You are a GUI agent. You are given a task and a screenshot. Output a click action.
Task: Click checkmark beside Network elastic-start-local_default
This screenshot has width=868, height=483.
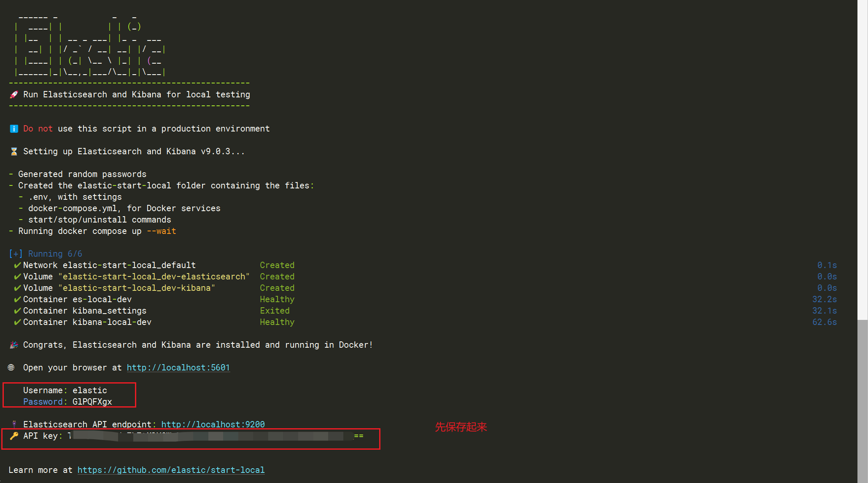click(x=17, y=265)
